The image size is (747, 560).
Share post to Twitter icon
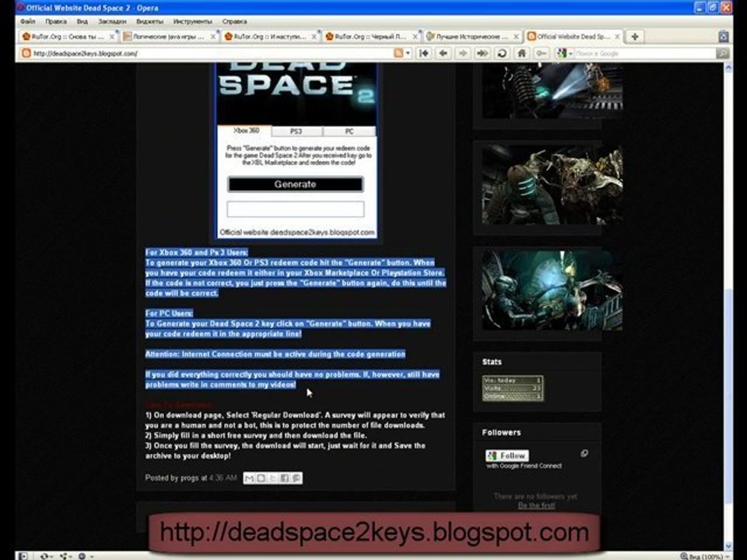coord(272,478)
